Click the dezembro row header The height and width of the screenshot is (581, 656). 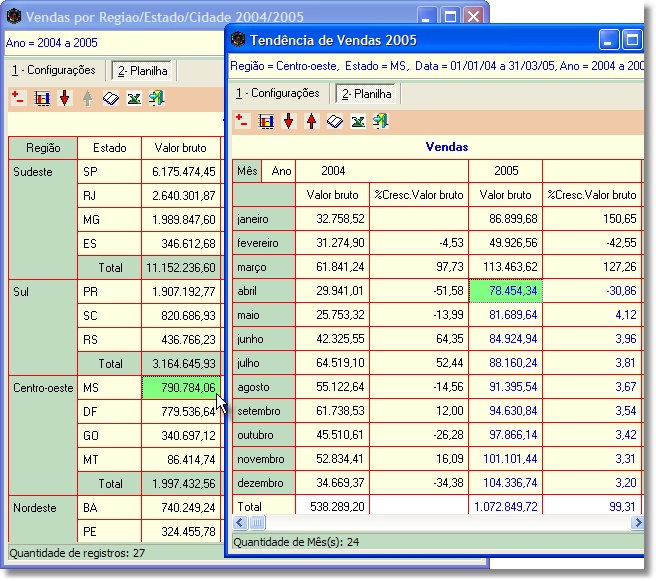tap(264, 483)
